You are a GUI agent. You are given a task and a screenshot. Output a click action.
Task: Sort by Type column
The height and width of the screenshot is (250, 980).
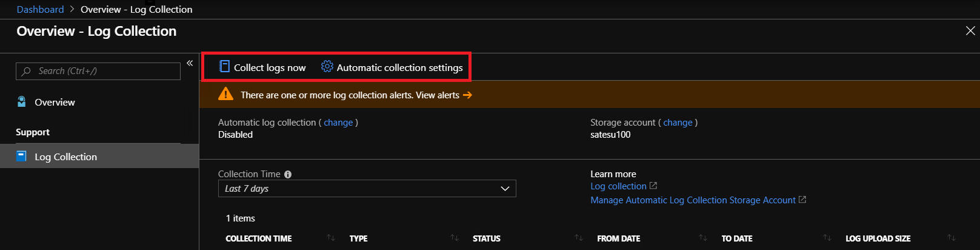pyautogui.click(x=455, y=238)
